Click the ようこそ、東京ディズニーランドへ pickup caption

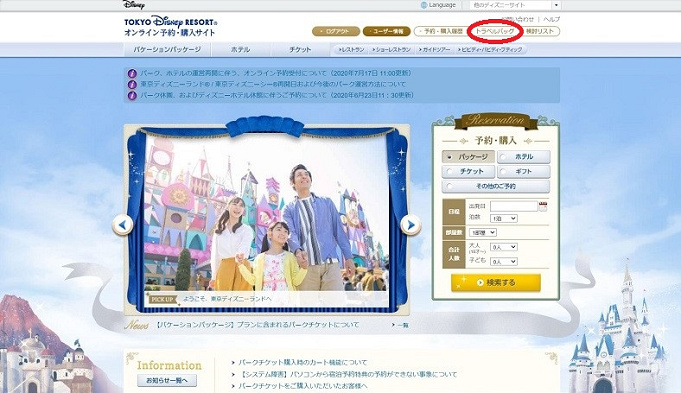click(227, 299)
